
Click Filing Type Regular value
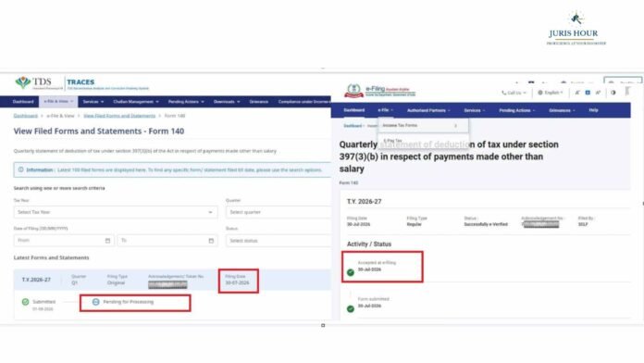click(414, 224)
